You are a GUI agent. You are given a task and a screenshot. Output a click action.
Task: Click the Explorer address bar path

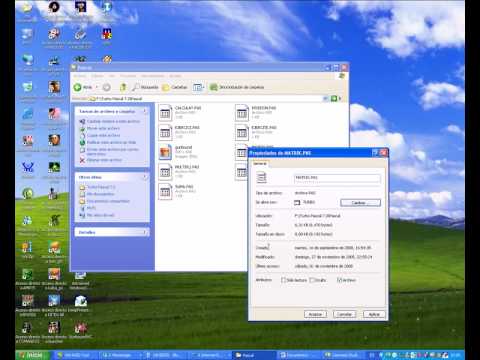pos(206,99)
